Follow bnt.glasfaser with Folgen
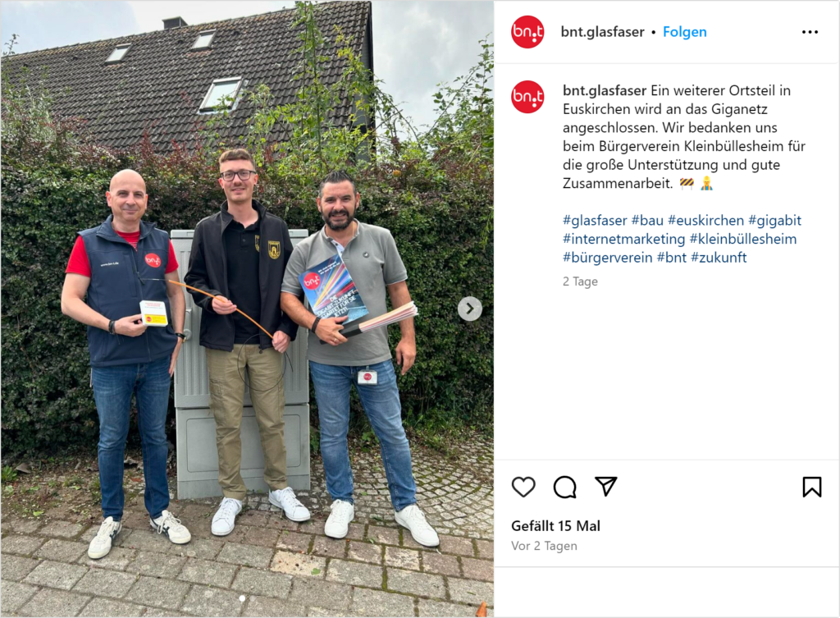840x618 pixels. tap(685, 32)
